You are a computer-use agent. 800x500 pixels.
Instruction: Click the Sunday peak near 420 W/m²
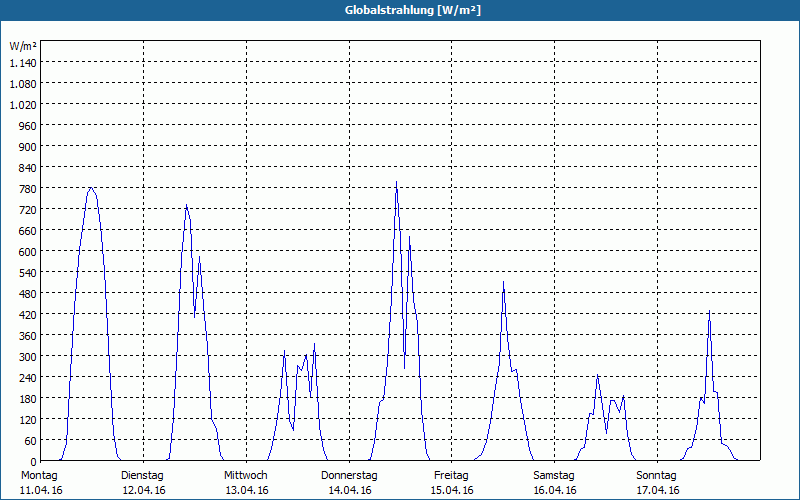(x=709, y=311)
